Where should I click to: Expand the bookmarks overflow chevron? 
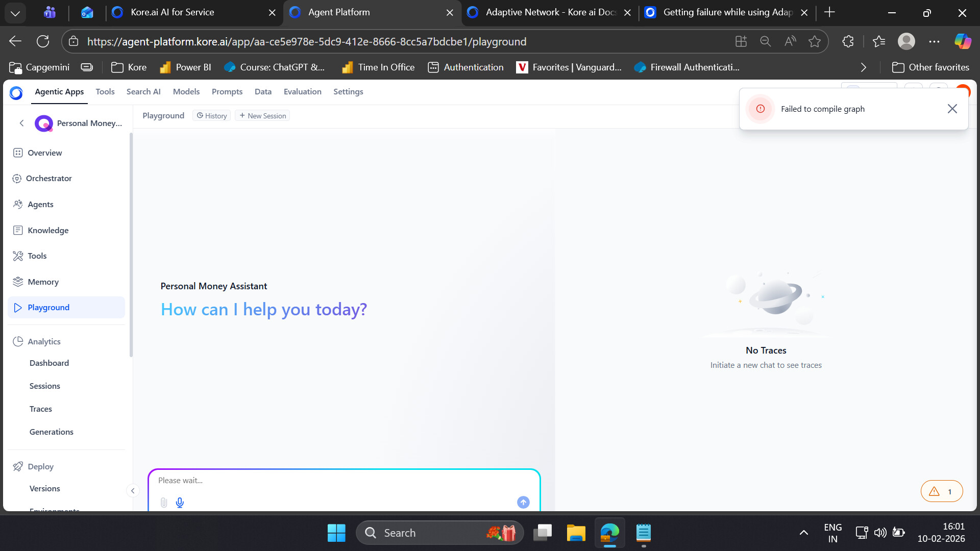click(x=863, y=67)
